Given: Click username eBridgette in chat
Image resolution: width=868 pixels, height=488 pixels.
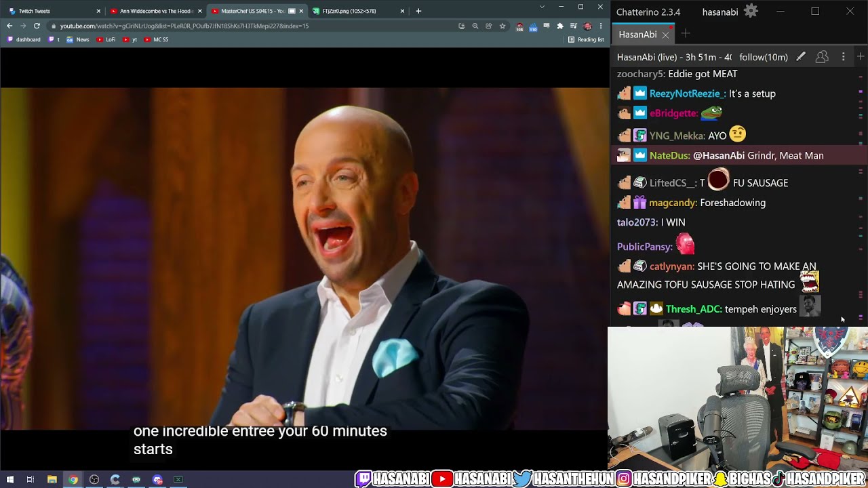Looking at the screenshot, I should coord(673,113).
